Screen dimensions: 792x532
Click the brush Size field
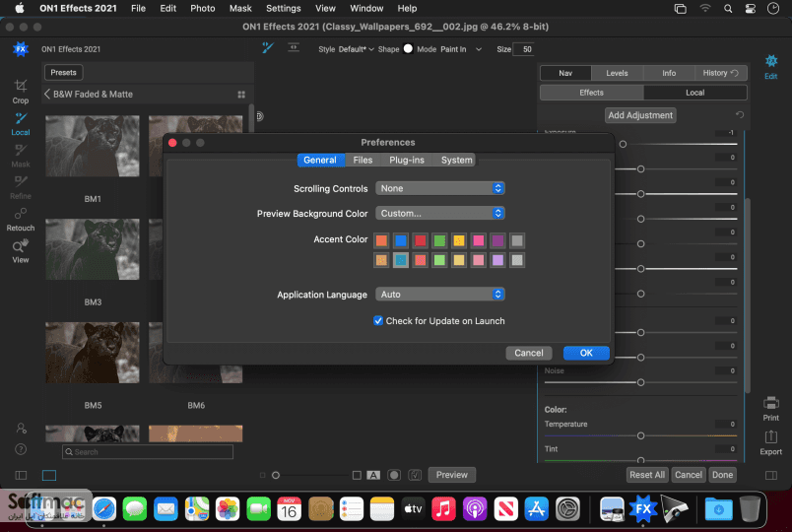tap(523, 49)
